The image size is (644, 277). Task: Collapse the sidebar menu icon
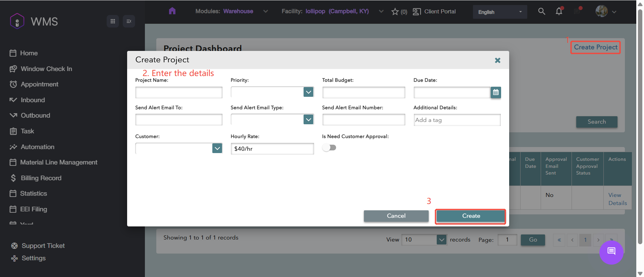[129, 21]
